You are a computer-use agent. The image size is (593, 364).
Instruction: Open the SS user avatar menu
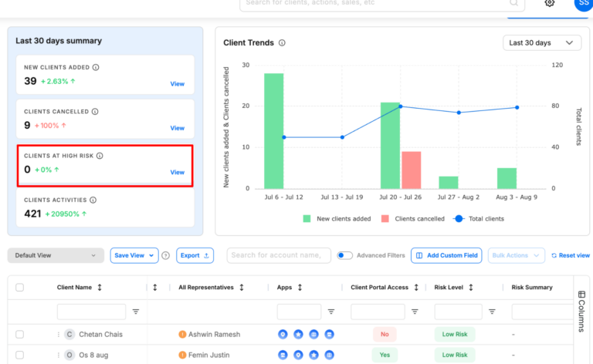584,4
